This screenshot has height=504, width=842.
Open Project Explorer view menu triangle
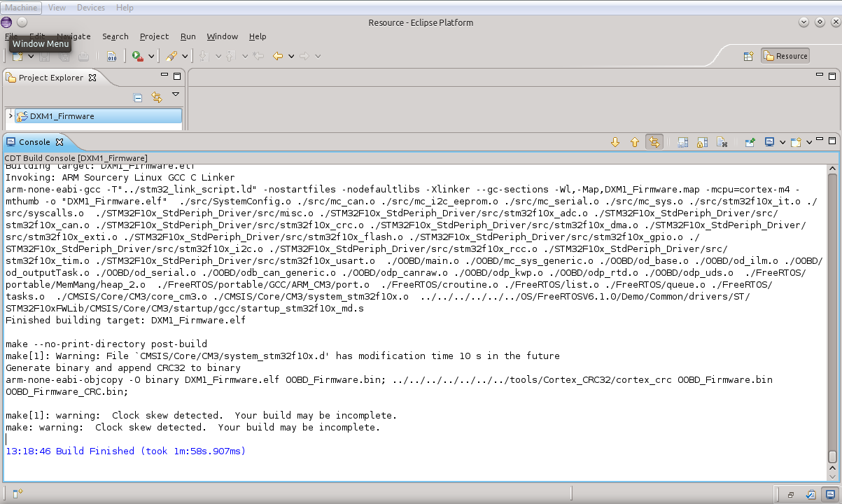coord(176,94)
